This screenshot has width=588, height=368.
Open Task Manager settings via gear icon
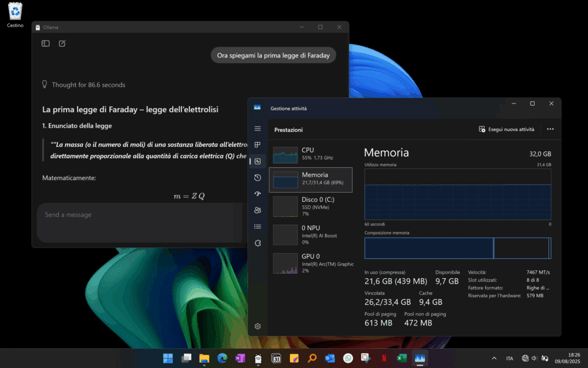tap(257, 326)
